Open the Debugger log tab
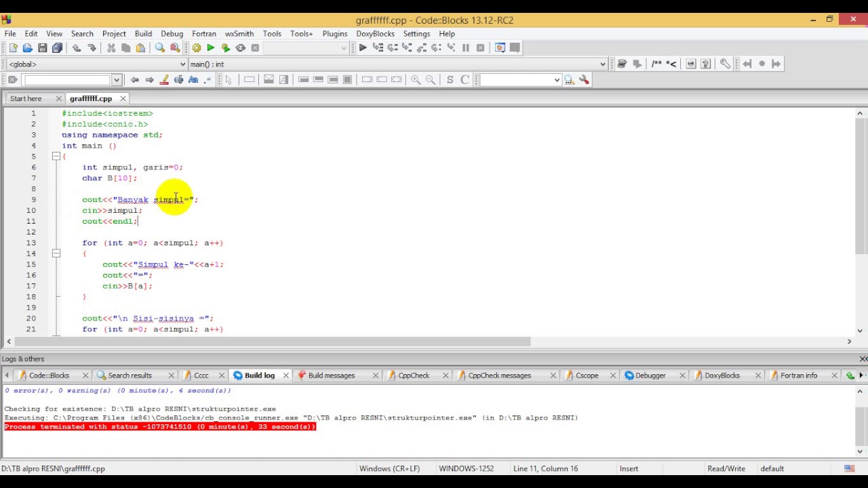 point(650,375)
